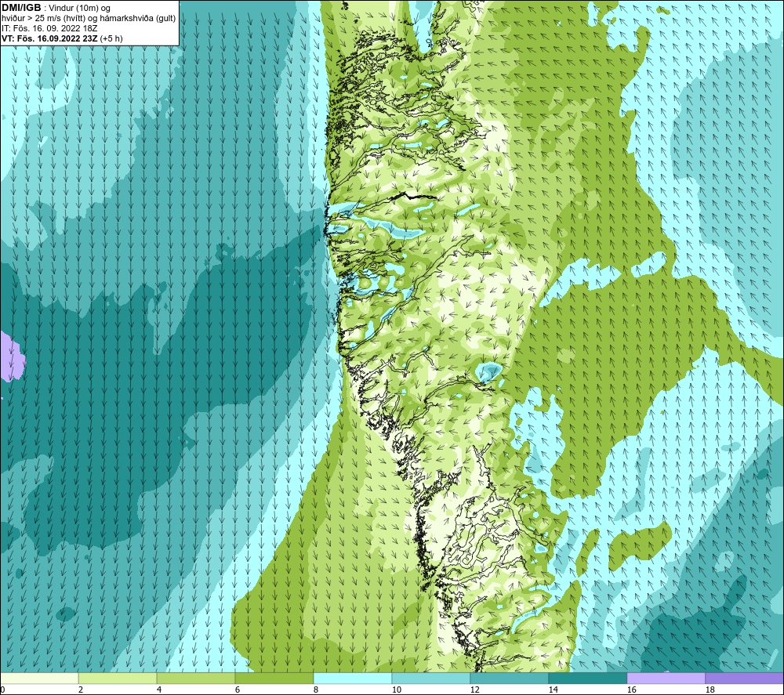Click scale label '10'
Viewport: 784px width, 695px height.
point(397,690)
